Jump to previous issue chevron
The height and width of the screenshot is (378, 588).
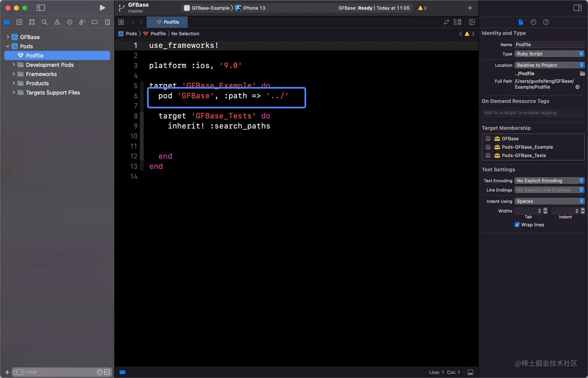click(x=461, y=34)
